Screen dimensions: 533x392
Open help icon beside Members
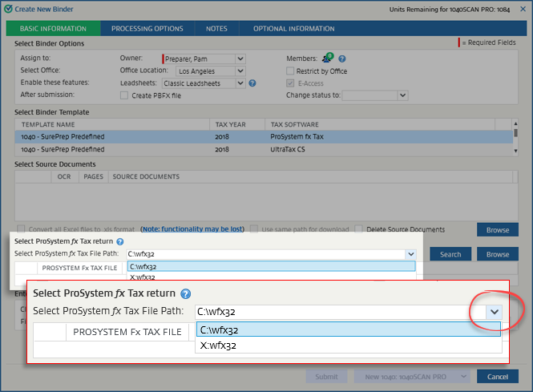tap(342, 59)
